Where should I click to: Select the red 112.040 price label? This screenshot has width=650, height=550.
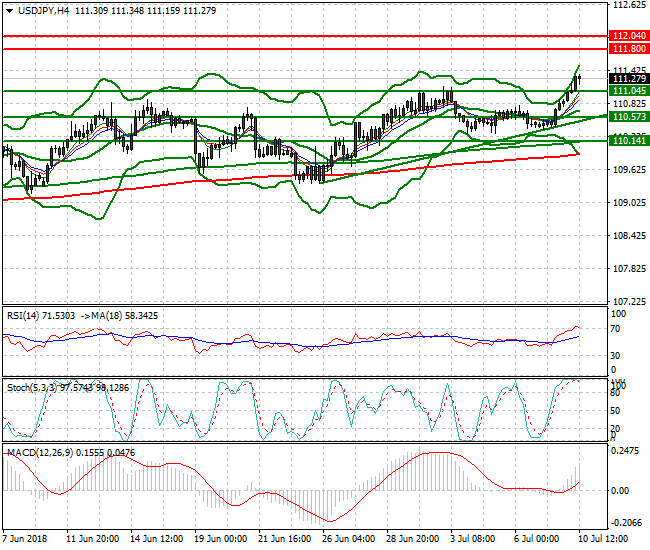tap(628, 36)
